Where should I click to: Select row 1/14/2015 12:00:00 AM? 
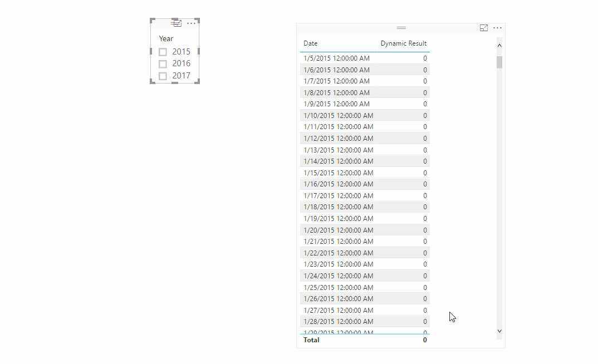tap(365, 161)
